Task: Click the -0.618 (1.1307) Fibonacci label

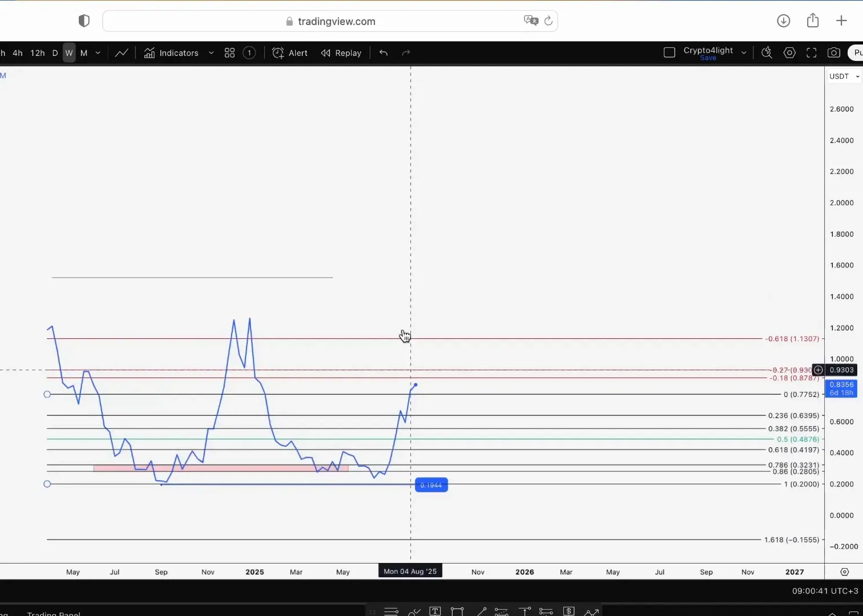Action: pos(792,339)
